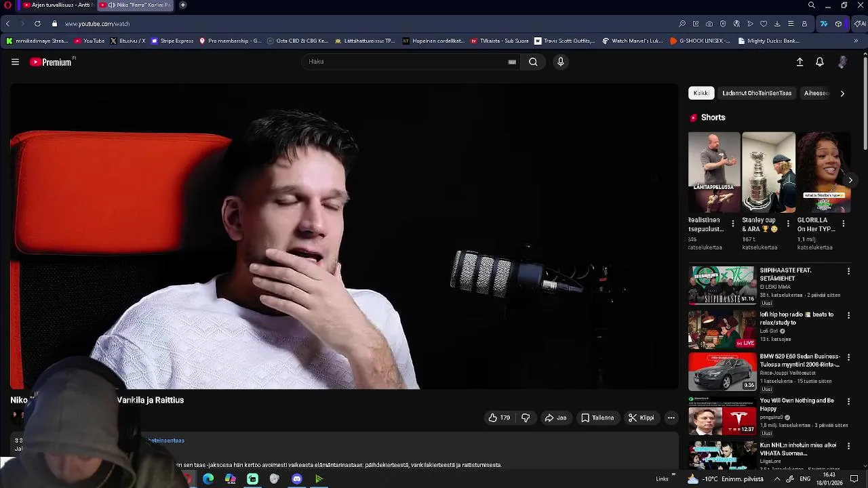Screen dimensions: 868x488
Task: Open Opera easy setup lines icon
Action: 791,24
